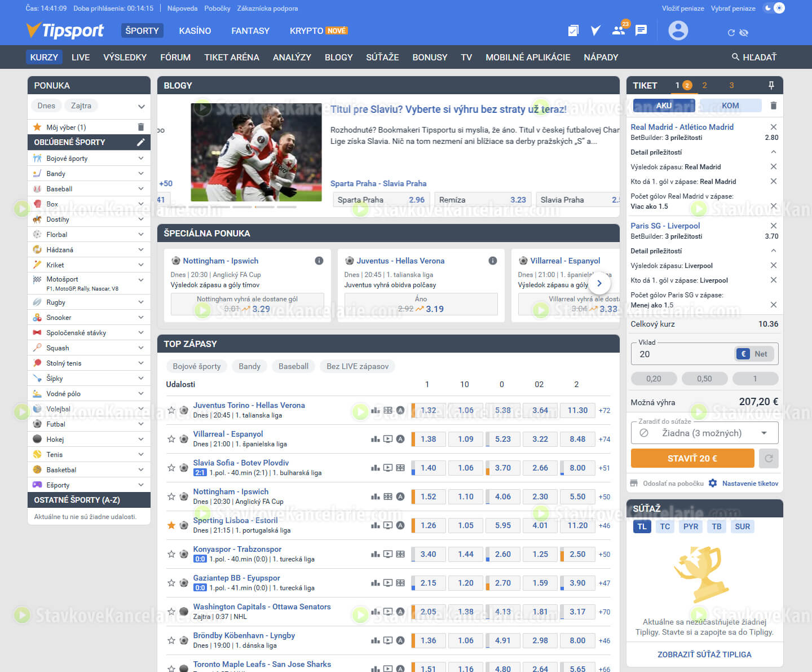This screenshot has width=812, height=672.
Task: Select odds 3.29 Nottingham special offer
Action: (x=248, y=304)
